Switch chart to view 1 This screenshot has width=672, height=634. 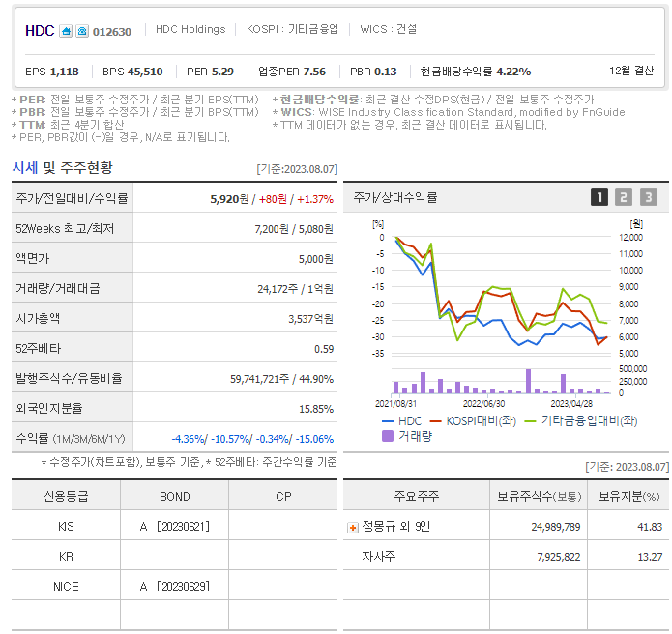pos(599,197)
